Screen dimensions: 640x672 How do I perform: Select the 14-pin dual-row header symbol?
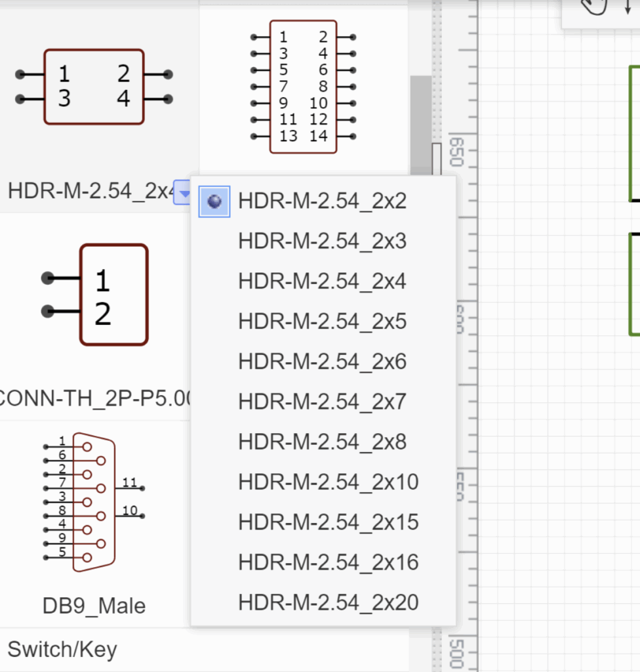tap(302, 85)
